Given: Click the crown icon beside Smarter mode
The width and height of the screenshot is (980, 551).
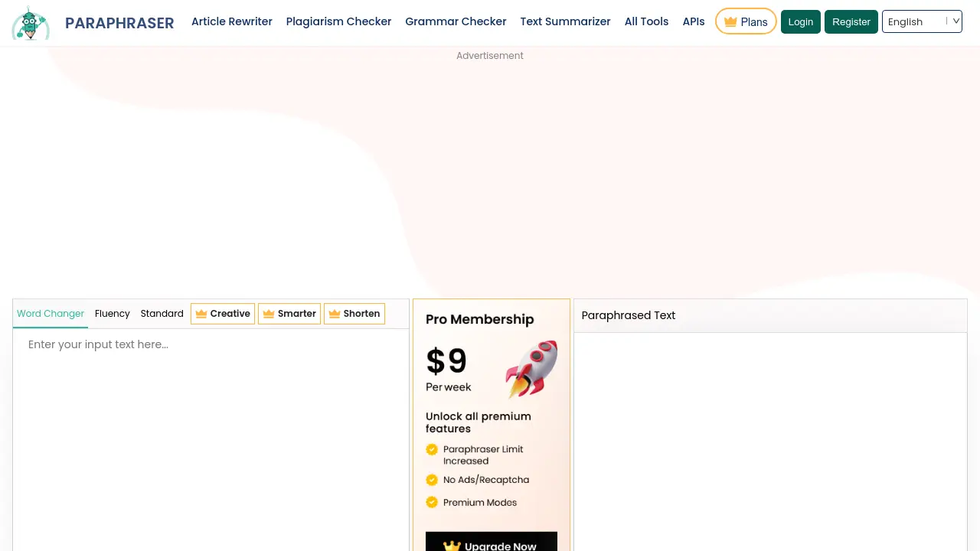Looking at the screenshot, I should coord(268,314).
